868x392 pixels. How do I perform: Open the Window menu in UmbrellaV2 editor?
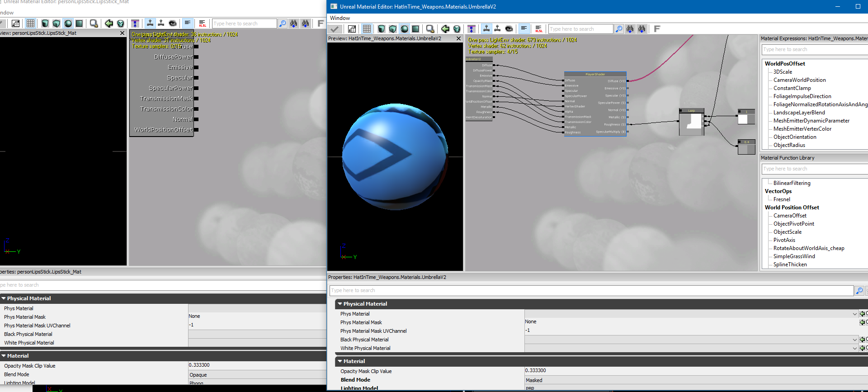[340, 18]
